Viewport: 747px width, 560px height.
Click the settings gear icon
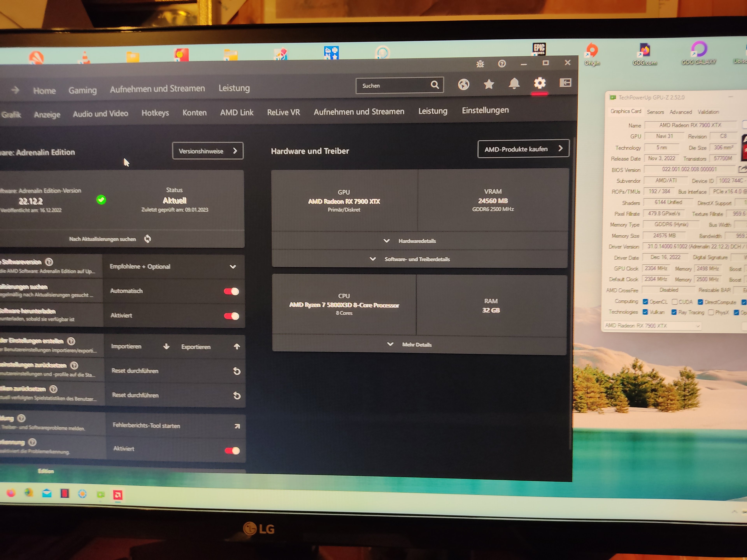point(539,83)
